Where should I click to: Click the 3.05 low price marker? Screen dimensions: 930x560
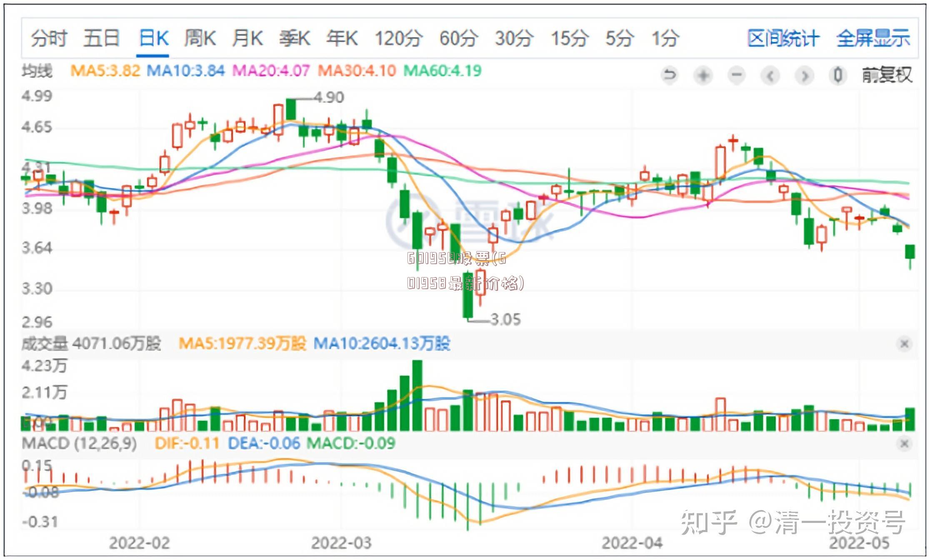[x=505, y=320]
